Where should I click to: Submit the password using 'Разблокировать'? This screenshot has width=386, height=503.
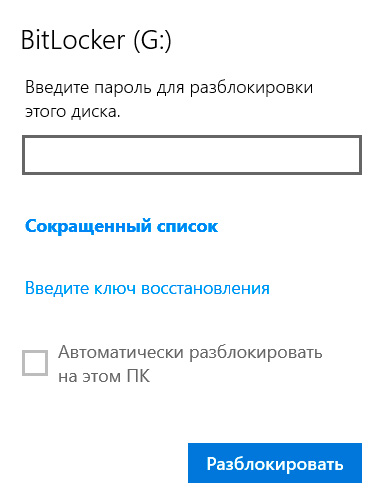pyautogui.click(x=275, y=463)
